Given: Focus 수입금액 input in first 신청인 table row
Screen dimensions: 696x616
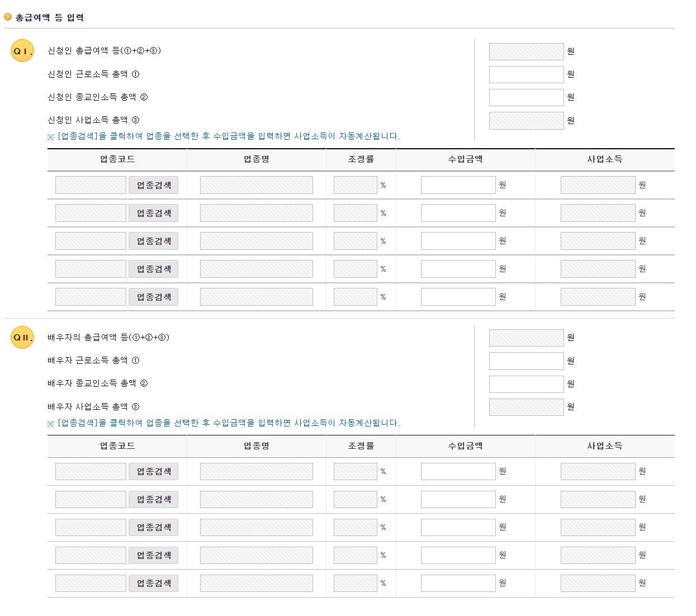Looking at the screenshot, I should (x=458, y=185).
